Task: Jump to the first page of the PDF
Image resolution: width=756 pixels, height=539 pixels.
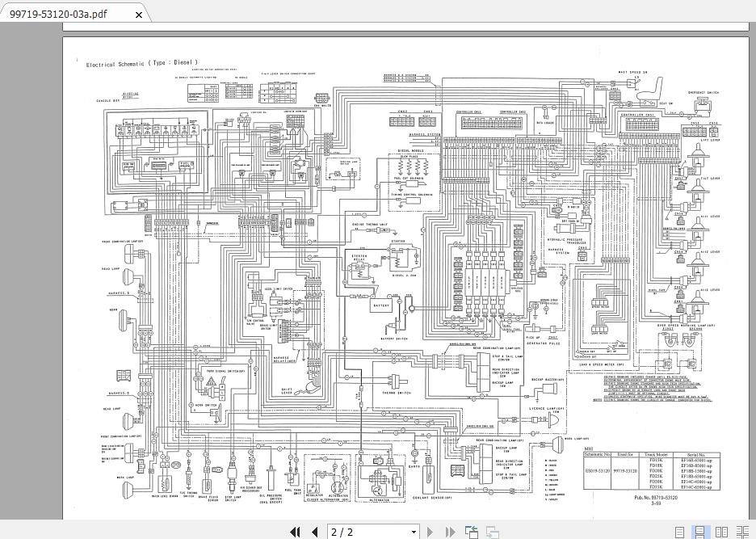Action: 296,531
